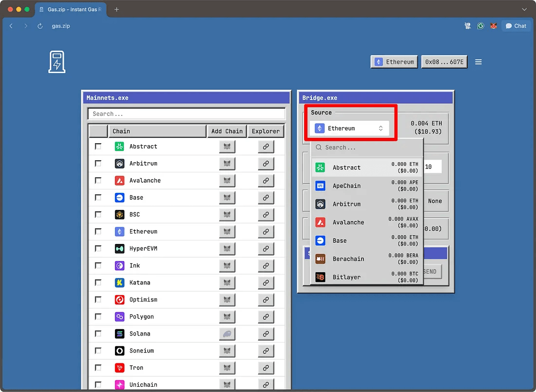Viewport: 536px width, 392px height.
Task: Click the Grammarly browser extension icon
Action: [480, 26]
